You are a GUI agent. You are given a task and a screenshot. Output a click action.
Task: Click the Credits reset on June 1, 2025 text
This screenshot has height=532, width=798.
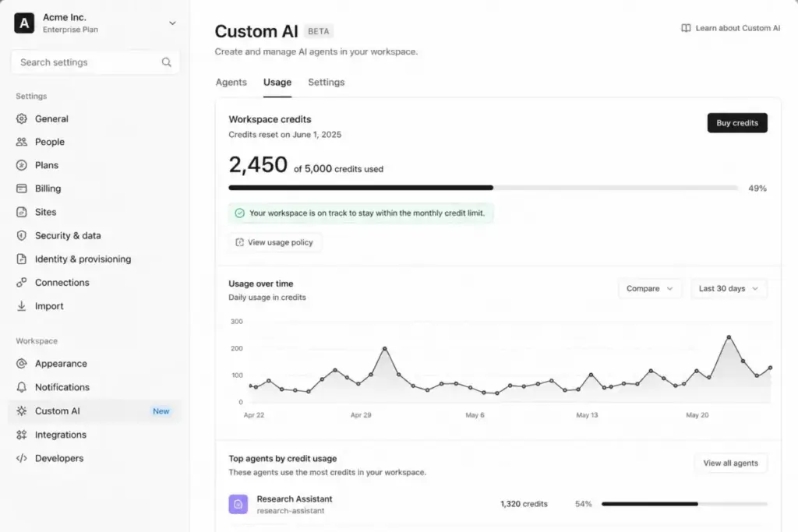(285, 134)
